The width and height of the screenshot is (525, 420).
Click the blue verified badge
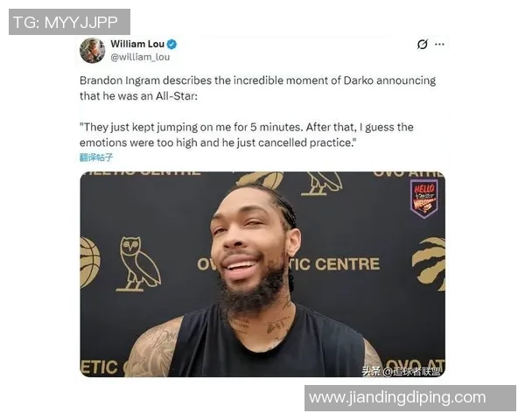tap(171, 44)
